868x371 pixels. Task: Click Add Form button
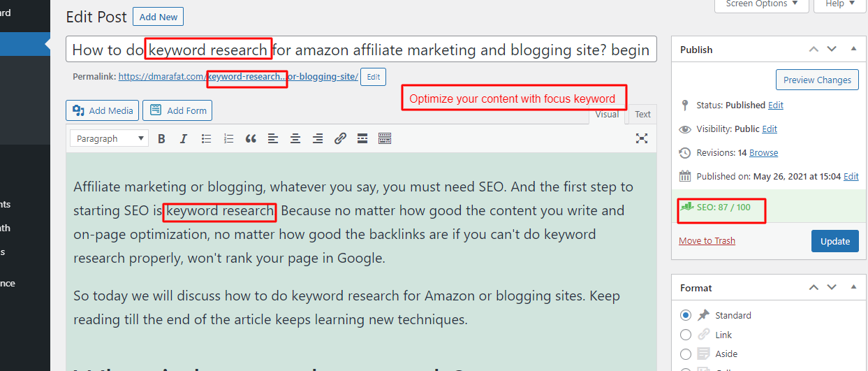point(177,110)
